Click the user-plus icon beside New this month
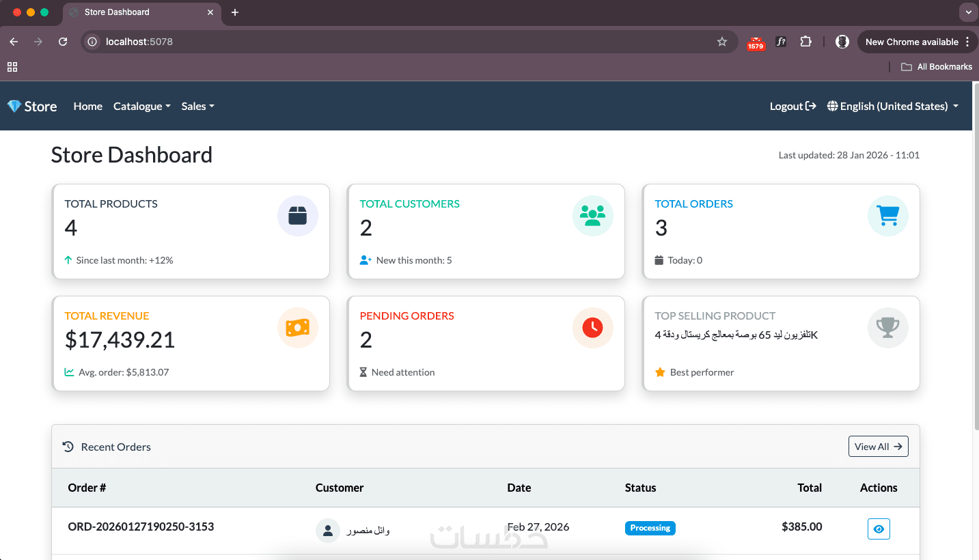 (x=366, y=260)
